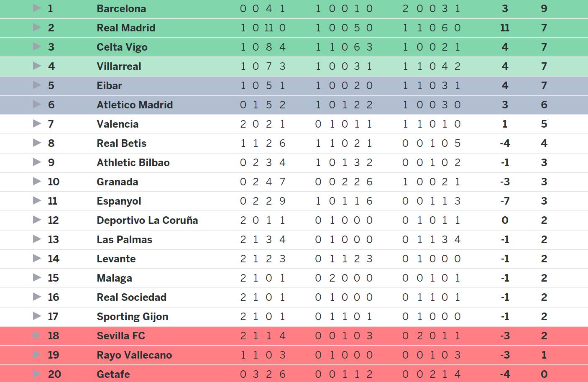This screenshot has height=382, width=588.
Task: Click the Villarreal team name
Action: 119,66
